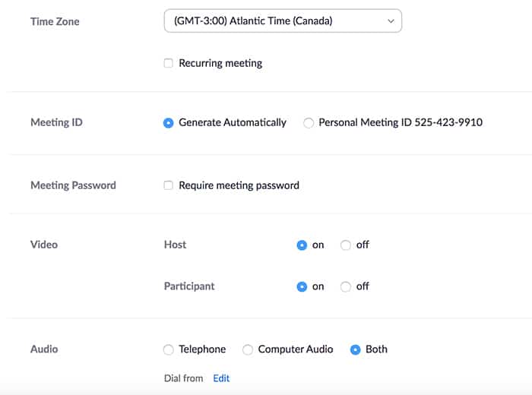Click the 'Recurring meeting' label text
The width and height of the screenshot is (532, 395).
(220, 63)
